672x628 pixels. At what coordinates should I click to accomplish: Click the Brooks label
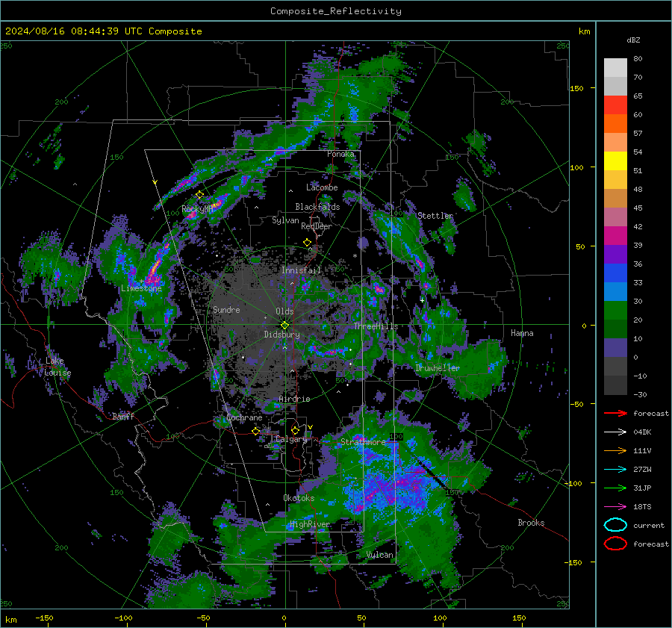click(531, 523)
